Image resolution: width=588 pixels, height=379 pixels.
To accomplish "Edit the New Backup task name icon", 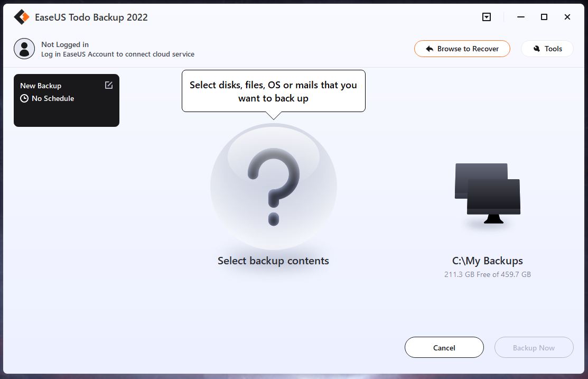I will point(109,85).
